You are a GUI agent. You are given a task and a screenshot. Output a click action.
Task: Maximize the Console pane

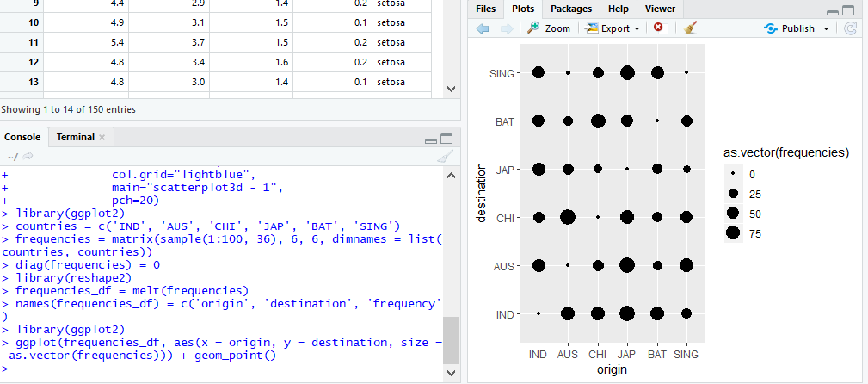446,139
